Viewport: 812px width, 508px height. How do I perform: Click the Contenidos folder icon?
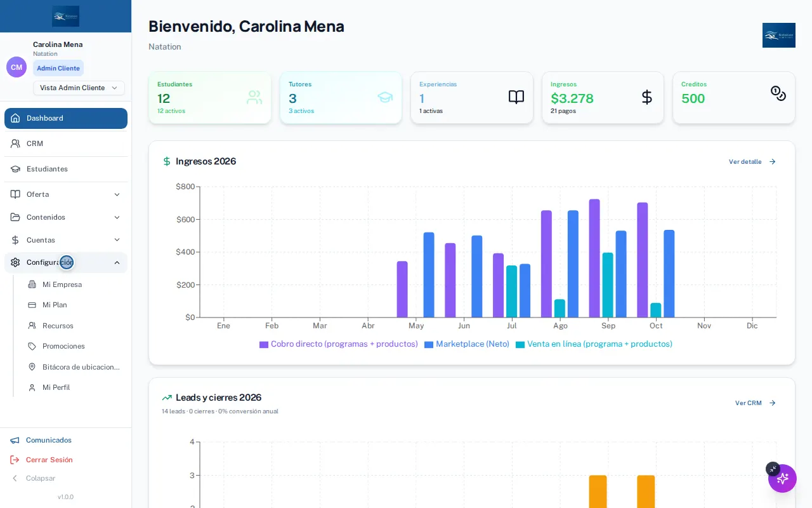15,217
